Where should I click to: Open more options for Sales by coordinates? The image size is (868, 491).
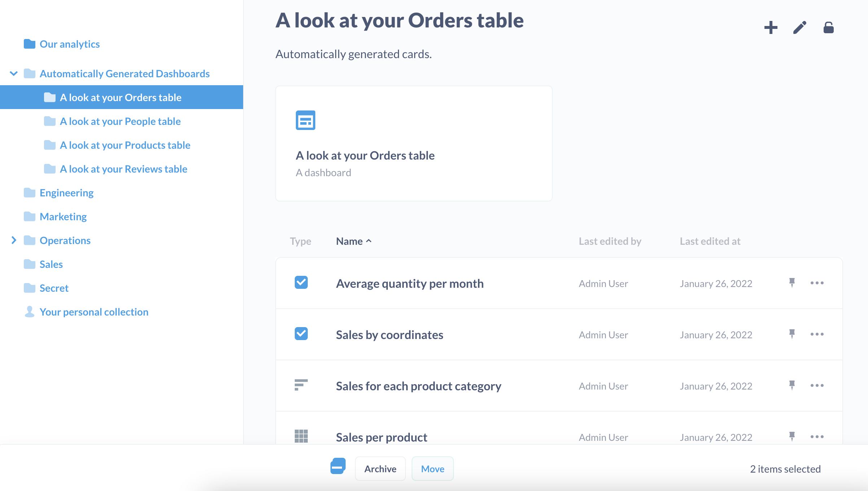817,334
